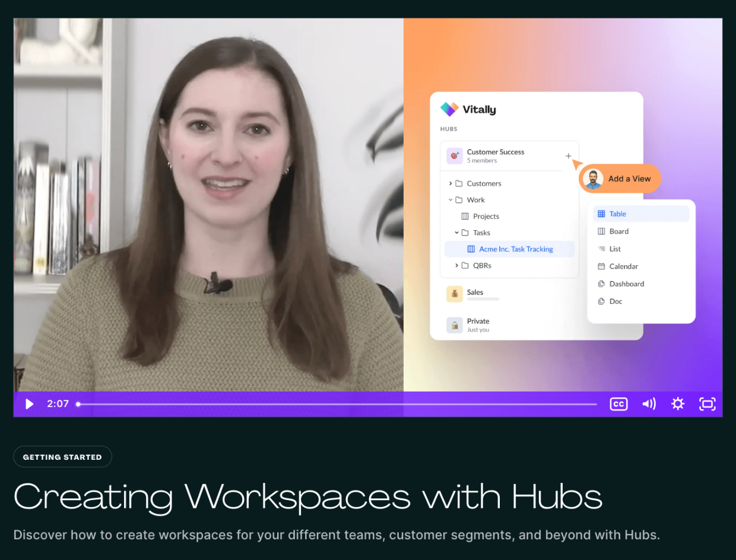Click the description text below heading

pos(337,534)
